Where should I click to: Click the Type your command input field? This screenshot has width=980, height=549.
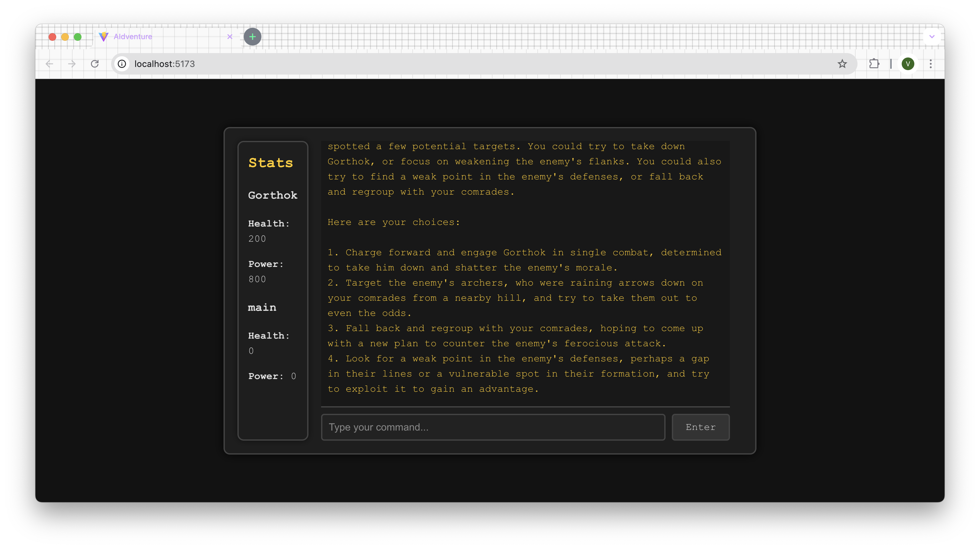493,427
